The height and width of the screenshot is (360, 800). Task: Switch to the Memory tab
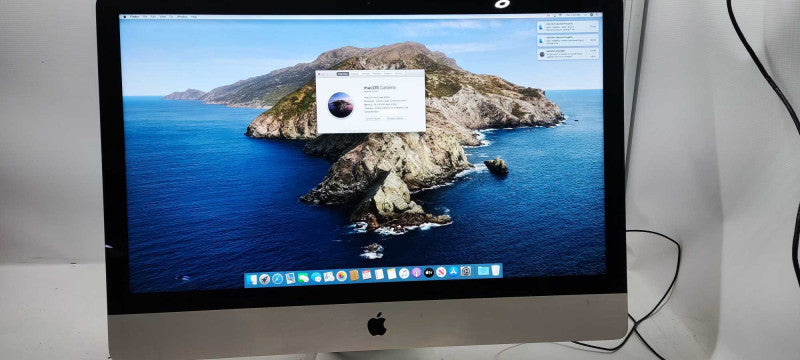click(377, 74)
